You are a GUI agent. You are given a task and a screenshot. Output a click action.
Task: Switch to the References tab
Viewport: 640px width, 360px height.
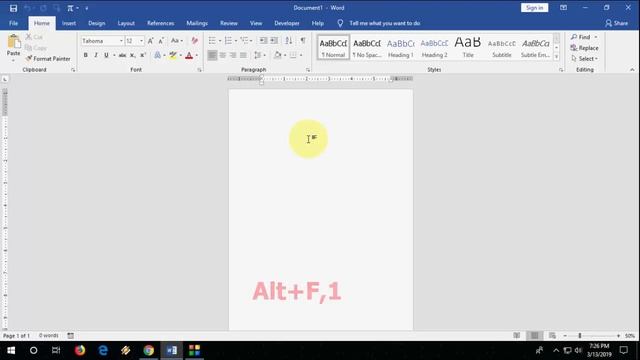[160, 23]
